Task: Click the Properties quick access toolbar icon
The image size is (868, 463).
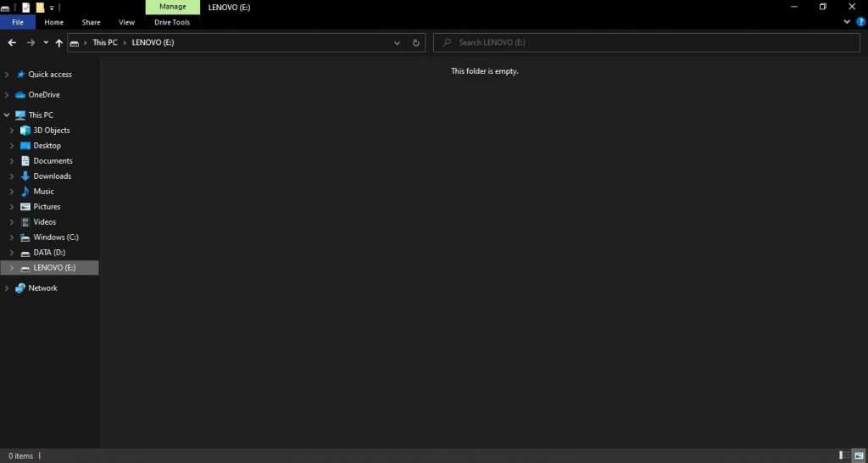Action: pyautogui.click(x=25, y=7)
